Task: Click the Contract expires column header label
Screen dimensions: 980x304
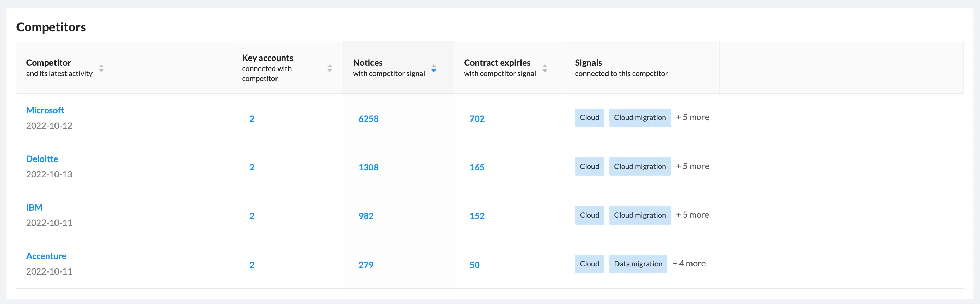Action: [x=497, y=63]
